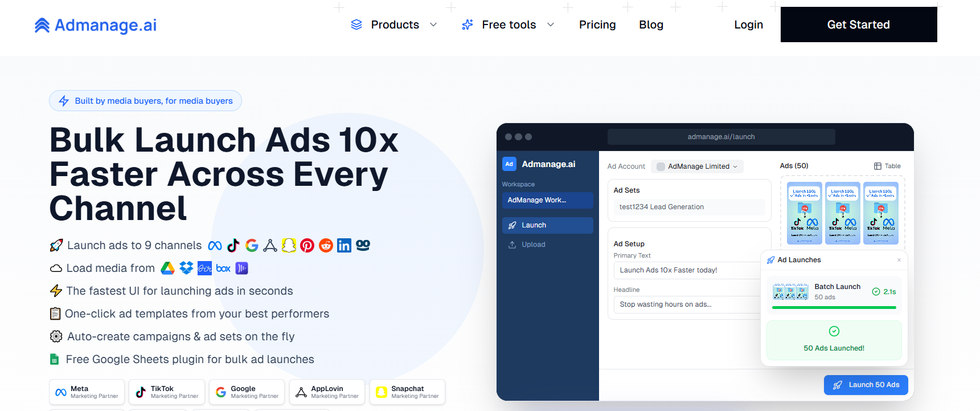This screenshot has width=980, height=411.
Task: Click the Snapchat Marketing Partner badge
Action: pos(407,392)
